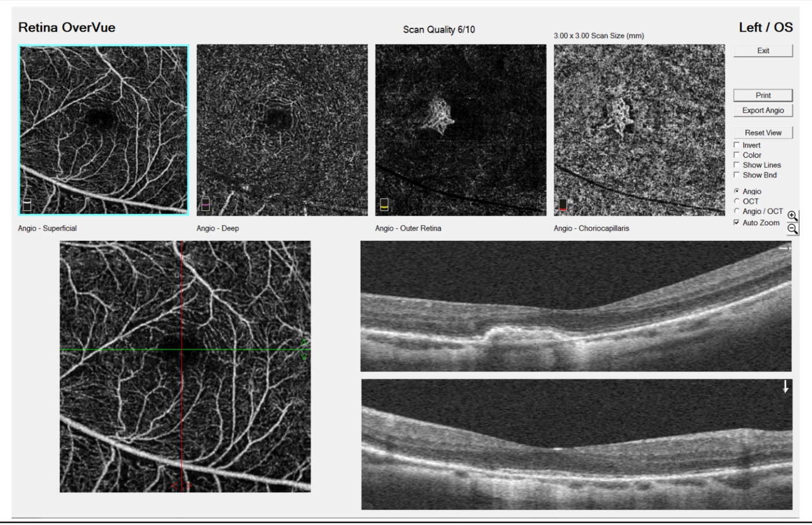812x525 pixels.
Task: Enable the Invert checkbox
Action: click(x=736, y=145)
